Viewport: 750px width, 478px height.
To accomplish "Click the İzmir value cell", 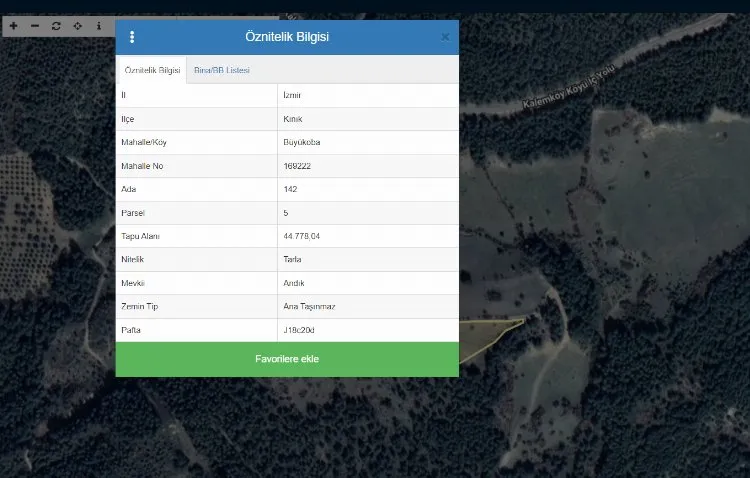I will 292,95.
